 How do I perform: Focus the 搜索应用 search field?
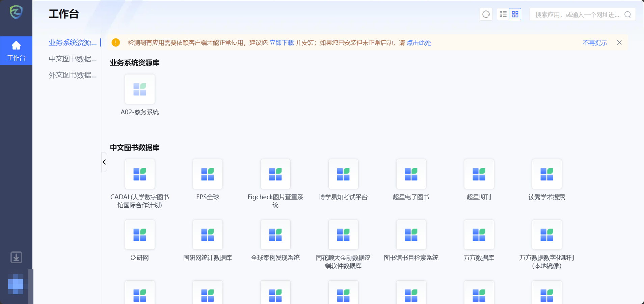point(583,14)
